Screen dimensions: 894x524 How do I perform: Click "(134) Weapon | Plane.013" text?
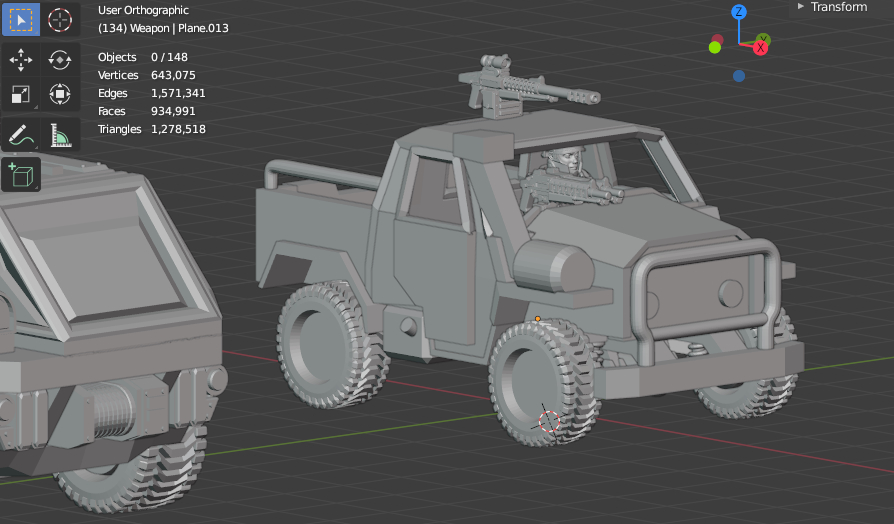point(163,29)
